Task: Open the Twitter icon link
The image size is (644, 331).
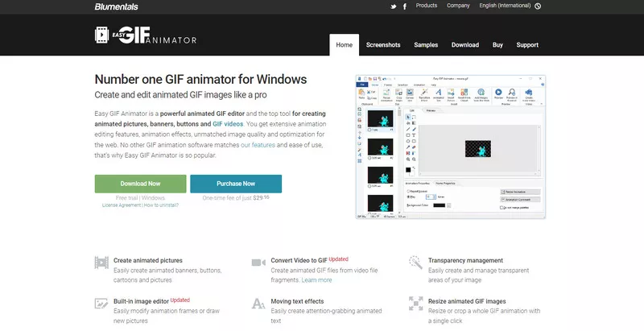Action: click(x=393, y=6)
